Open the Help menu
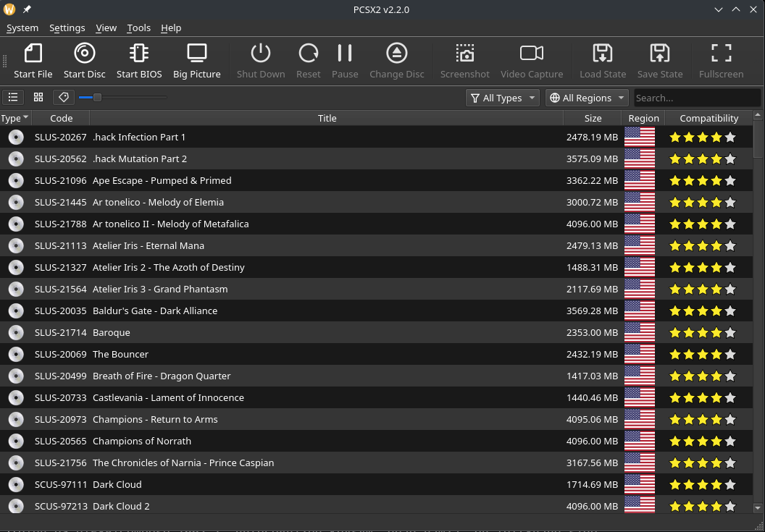765x532 pixels. point(171,28)
